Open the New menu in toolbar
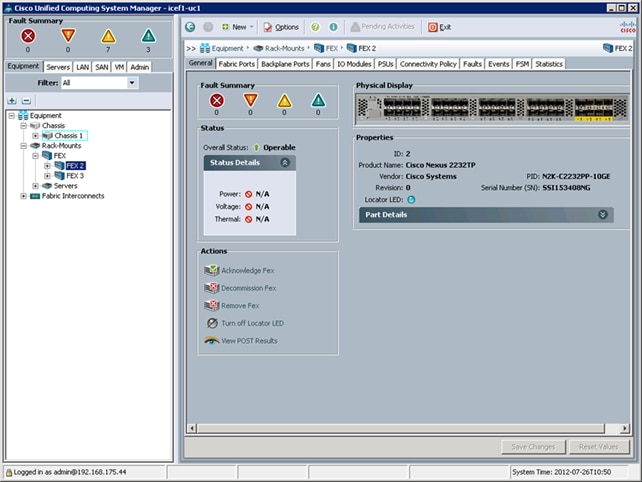 [237, 27]
